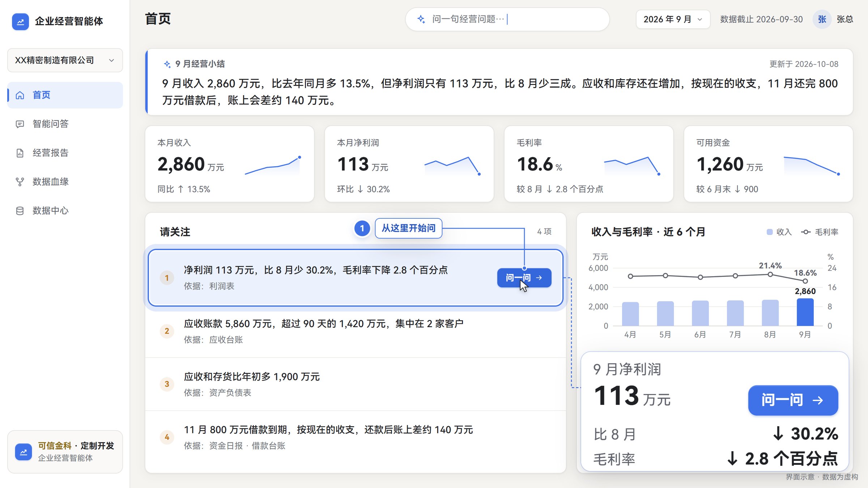868x488 pixels.
Task: Open the 经营报告 menu item
Action: (x=65, y=153)
